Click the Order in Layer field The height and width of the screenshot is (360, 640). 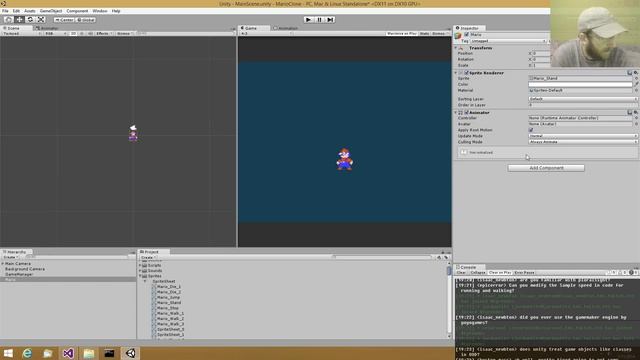(583, 105)
